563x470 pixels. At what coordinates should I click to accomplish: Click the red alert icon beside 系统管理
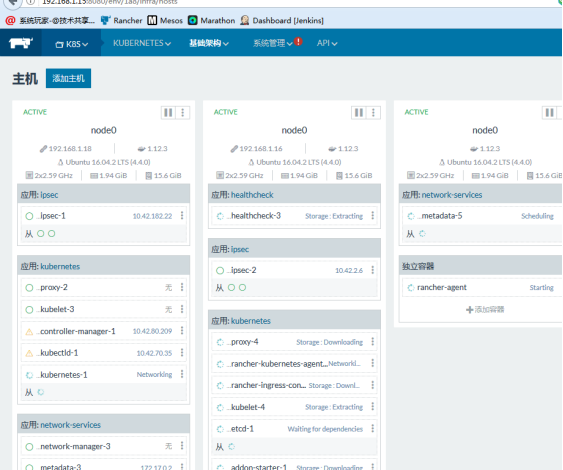[298, 41]
